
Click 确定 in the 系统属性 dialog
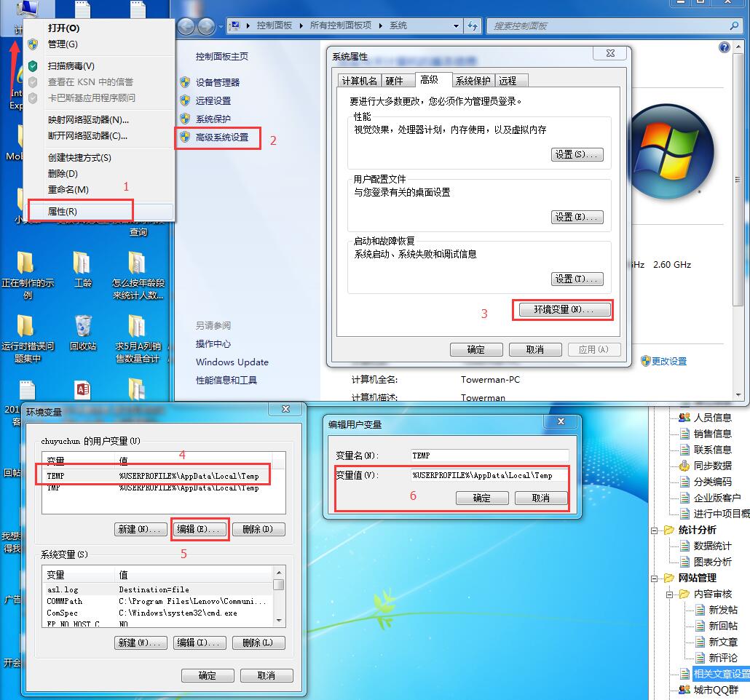pos(476,349)
